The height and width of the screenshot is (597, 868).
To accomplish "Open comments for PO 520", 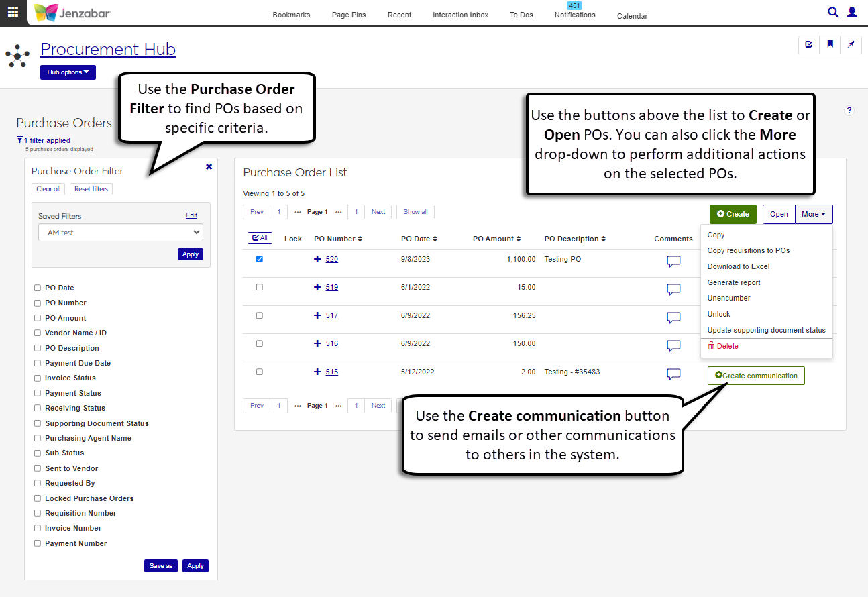I will [x=673, y=262].
